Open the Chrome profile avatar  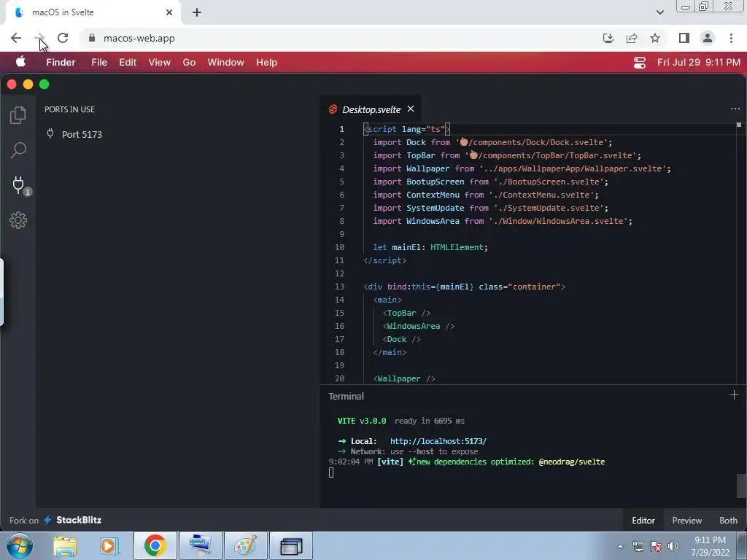(708, 38)
